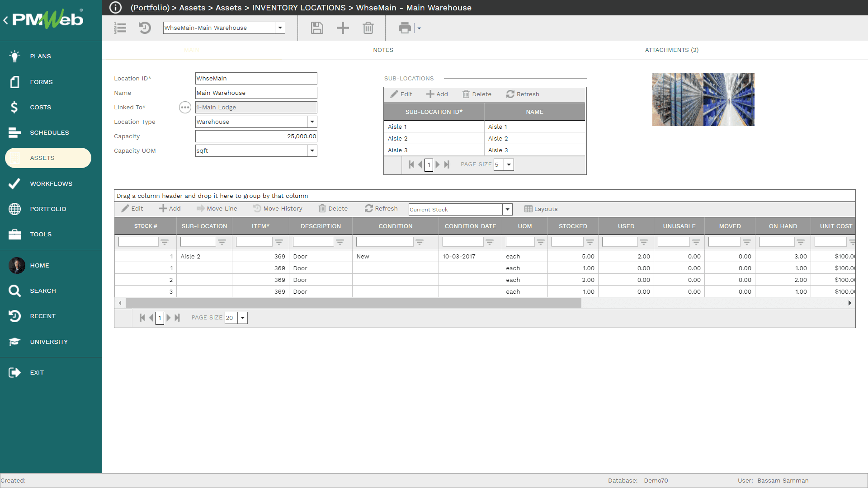Viewport: 868px width, 488px height.
Task: Expand the stock grid page size dropdown
Action: 243,318
